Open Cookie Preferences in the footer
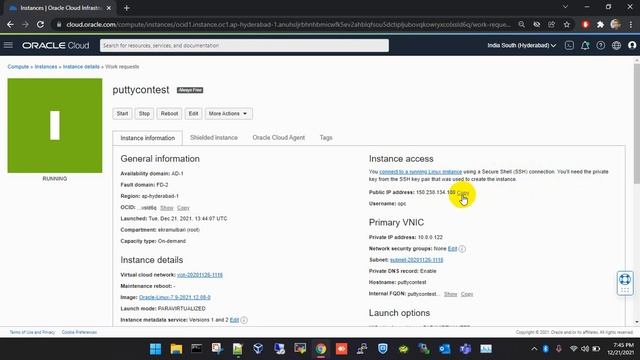640x360 pixels. point(79,332)
